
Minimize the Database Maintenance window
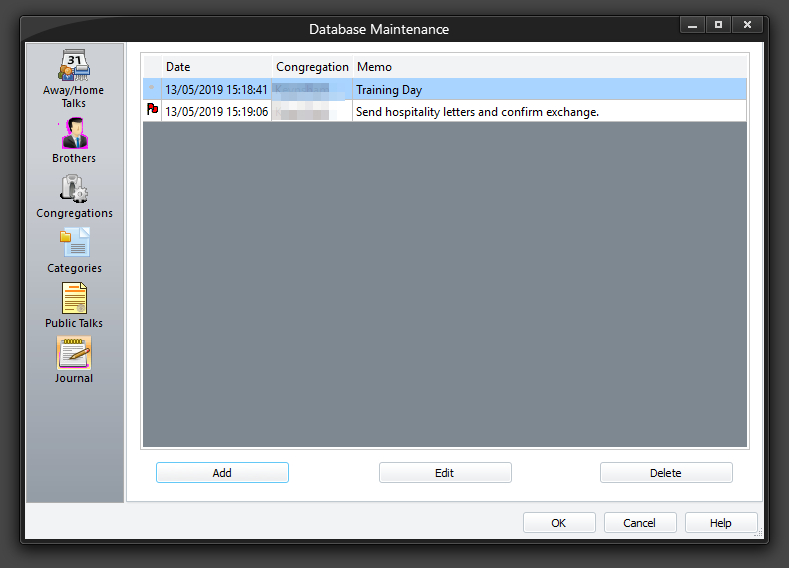(692, 25)
